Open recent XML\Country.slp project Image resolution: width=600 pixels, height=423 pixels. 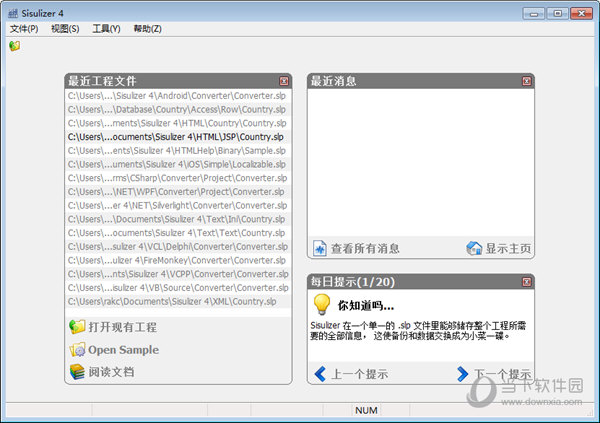coord(178,302)
